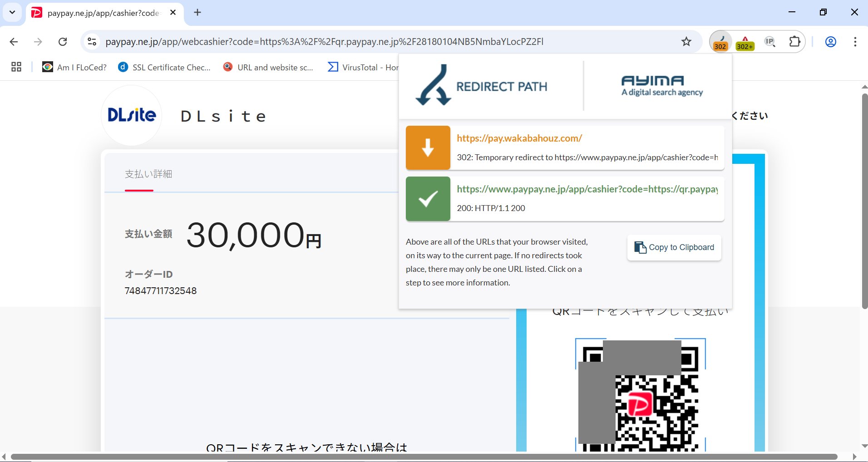This screenshot has height=462, width=868.
Task: Click the Copy to Clipboard button
Action: (x=674, y=247)
